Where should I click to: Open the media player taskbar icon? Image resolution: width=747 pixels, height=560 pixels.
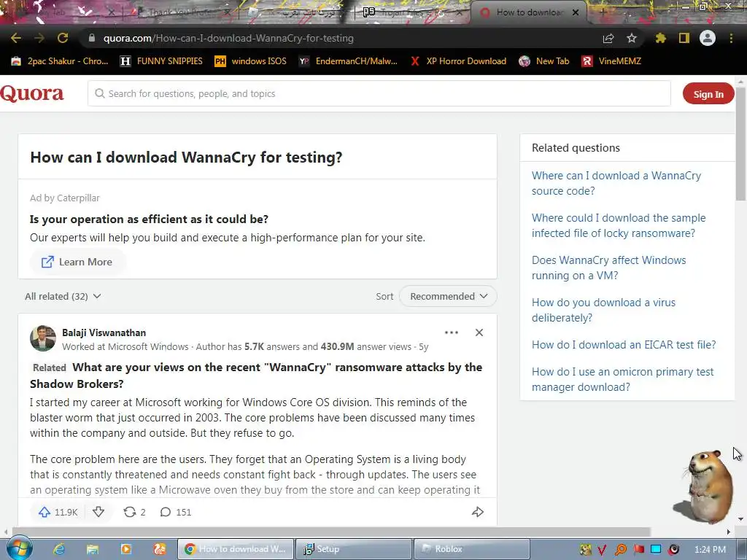125,549
